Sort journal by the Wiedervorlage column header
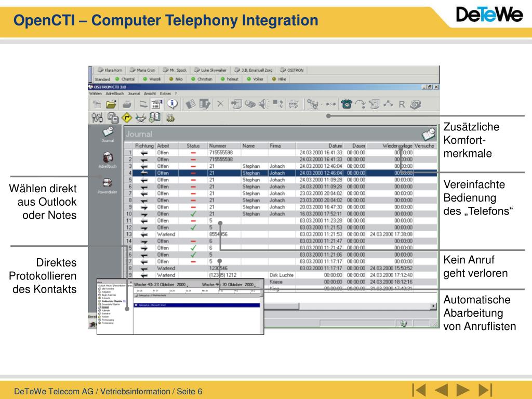The height and width of the screenshot is (399, 532). [x=390, y=145]
